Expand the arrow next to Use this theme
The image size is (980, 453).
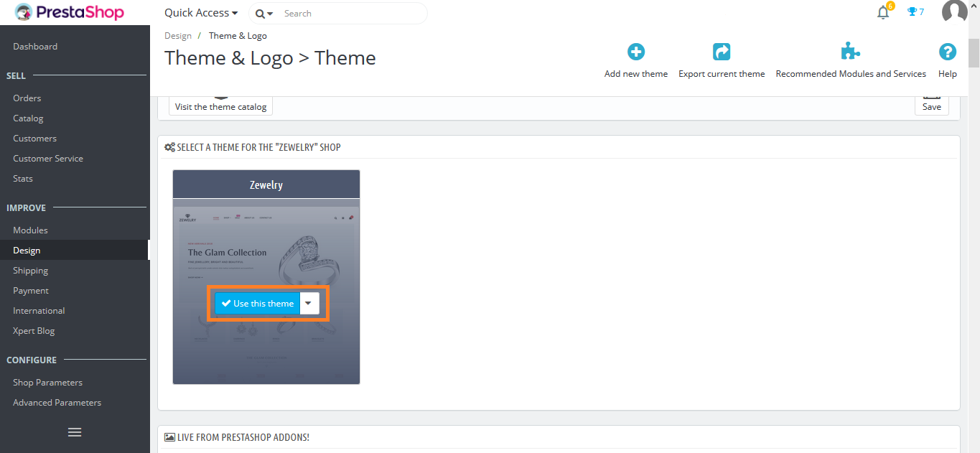point(309,303)
